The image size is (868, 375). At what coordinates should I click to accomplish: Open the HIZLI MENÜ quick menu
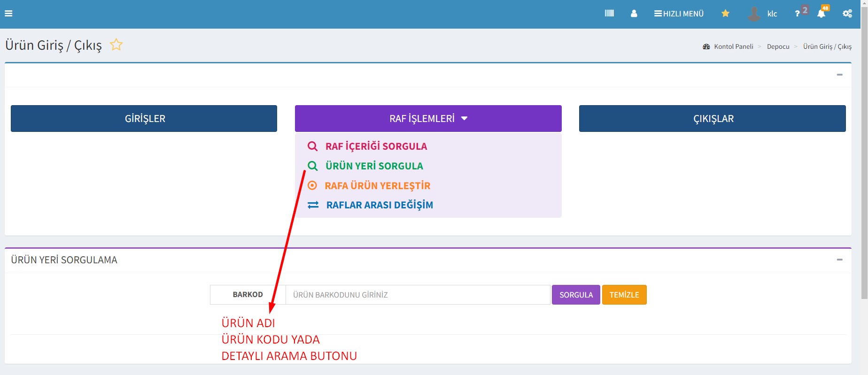pyautogui.click(x=679, y=14)
